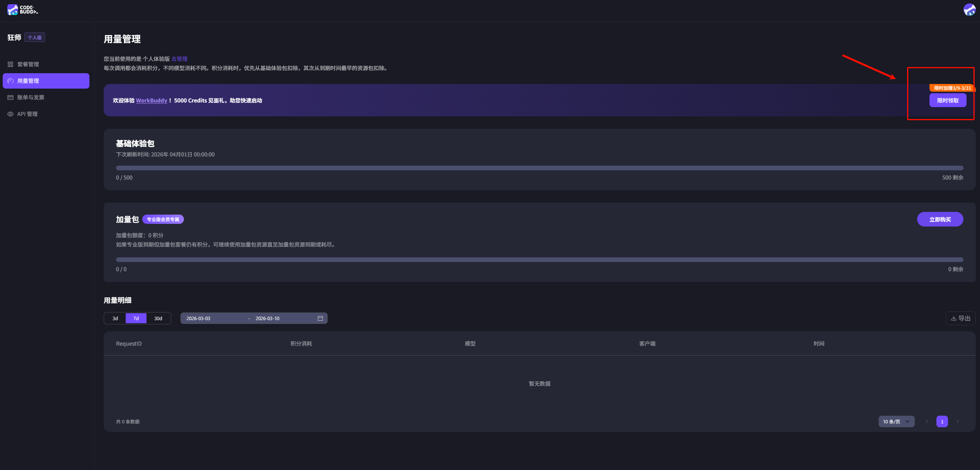Select the 7d time range
This screenshot has width=980, height=470.
point(136,318)
